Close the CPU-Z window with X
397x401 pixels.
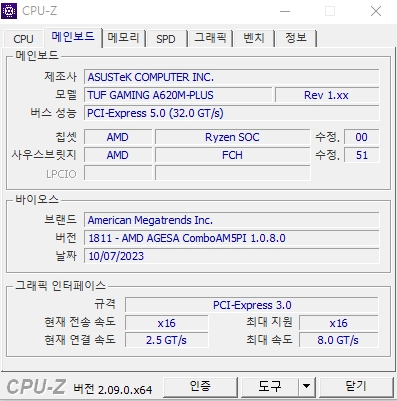(376, 11)
